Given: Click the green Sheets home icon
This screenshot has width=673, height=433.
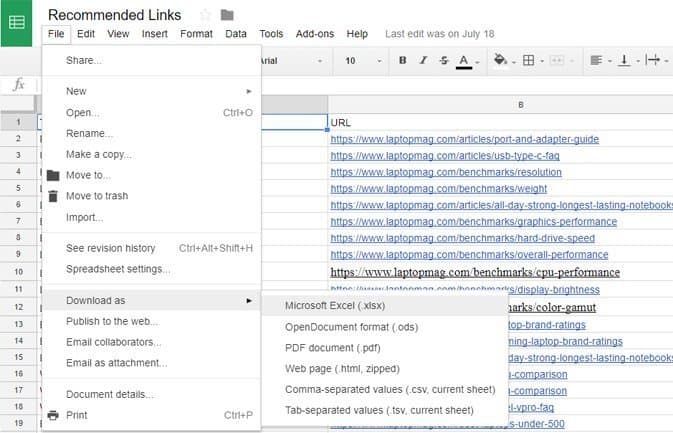Looking at the screenshot, I should [16, 22].
